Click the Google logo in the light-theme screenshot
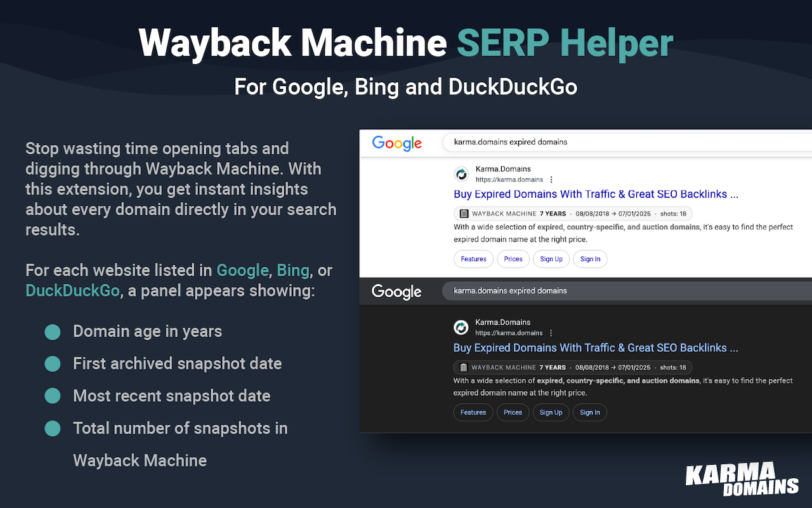The height and width of the screenshot is (508, 812). 397,143
